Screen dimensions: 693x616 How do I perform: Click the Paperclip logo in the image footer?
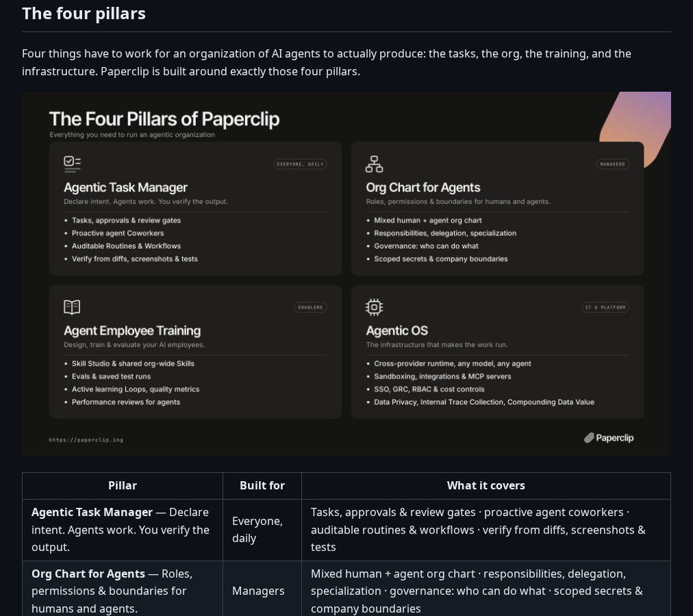tap(609, 438)
